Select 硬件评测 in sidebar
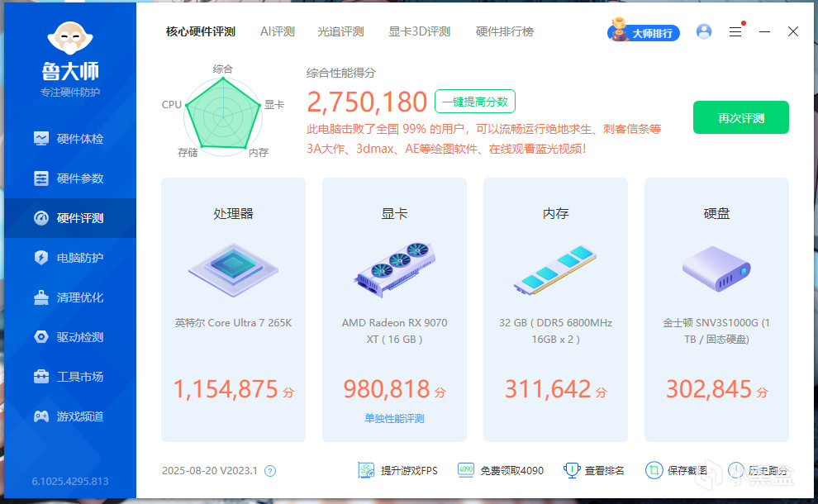 [70, 218]
